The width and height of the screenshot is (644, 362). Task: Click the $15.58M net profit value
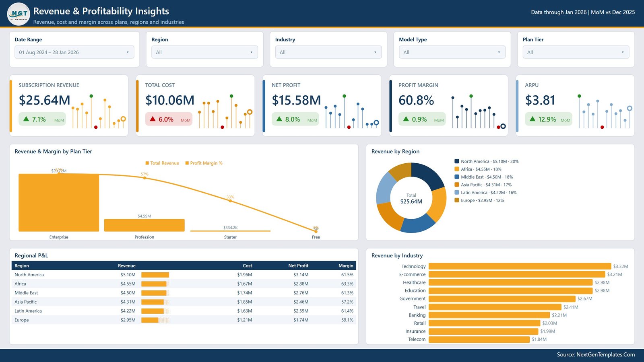click(296, 100)
